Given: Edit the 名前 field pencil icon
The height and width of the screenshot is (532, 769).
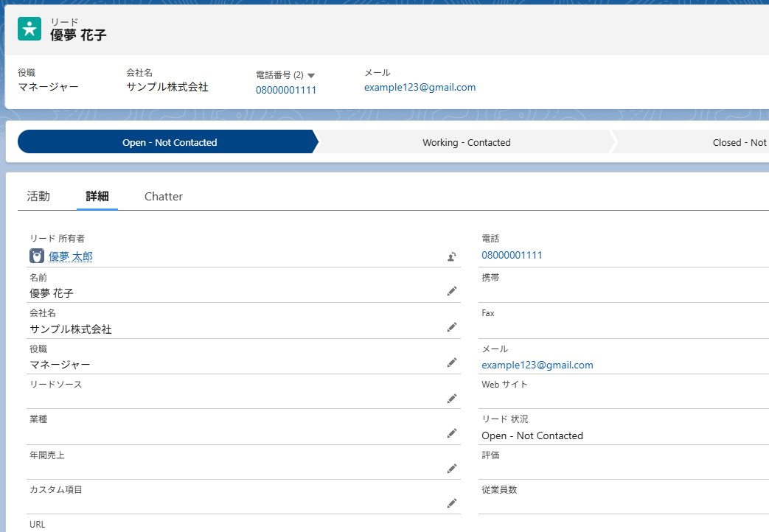Looking at the screenshot, I should pyautogui.click(x=452, y=291).
